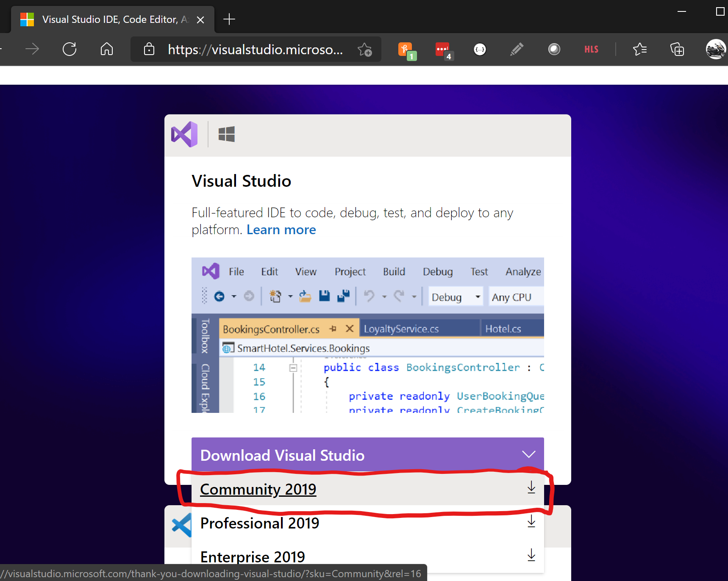
Task: Click the download arrow beside Community 2019
Action: (531, 487)
